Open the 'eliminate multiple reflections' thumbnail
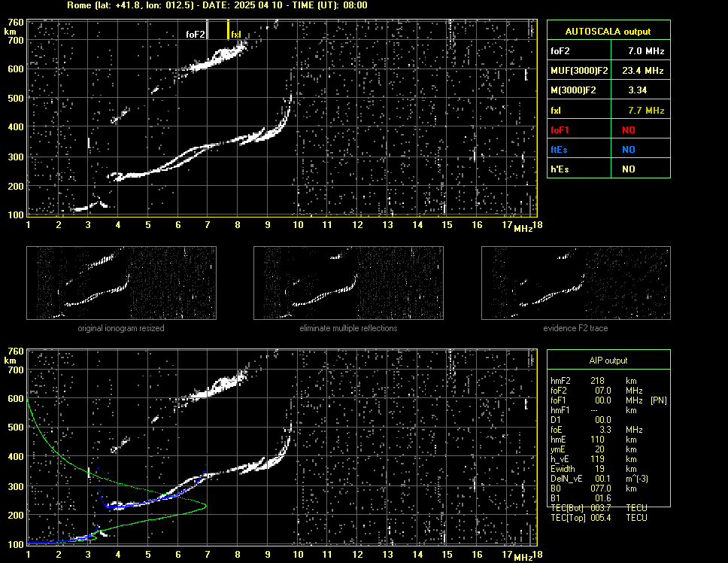Viewport: 728px width, 563px height. click(x=348, y=283)
